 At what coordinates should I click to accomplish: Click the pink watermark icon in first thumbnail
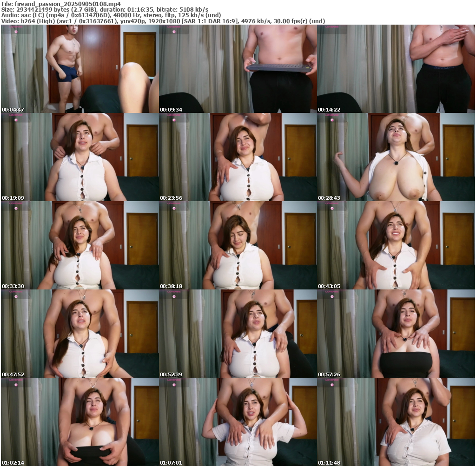15,32
